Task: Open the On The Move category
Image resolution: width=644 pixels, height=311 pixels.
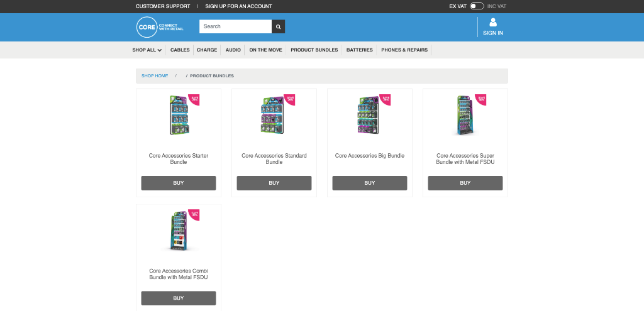Action: tap(266, 50)
